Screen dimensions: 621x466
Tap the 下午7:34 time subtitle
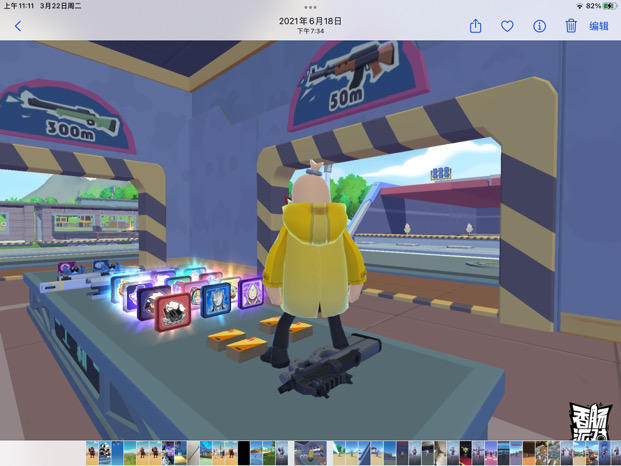[x=310, y=31]
